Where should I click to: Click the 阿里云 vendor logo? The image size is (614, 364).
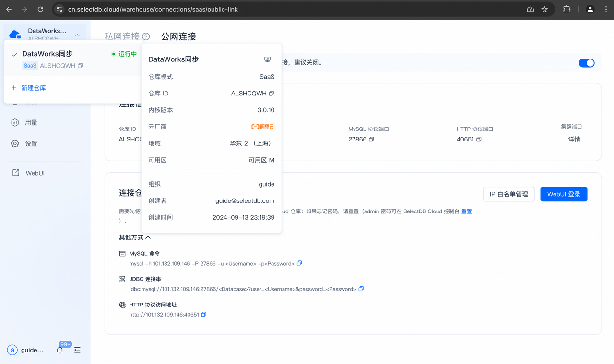coord(263,127)
